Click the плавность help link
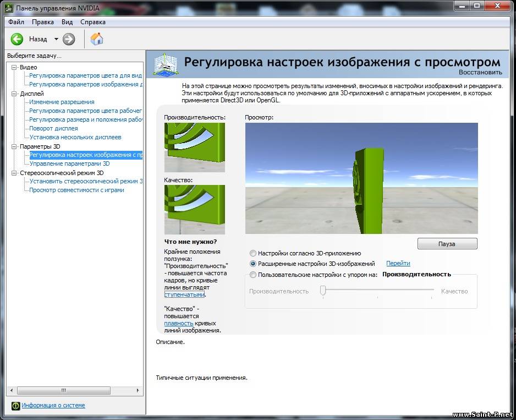The width and height of the screenshot is (516, 420). [x=178, y=324]
